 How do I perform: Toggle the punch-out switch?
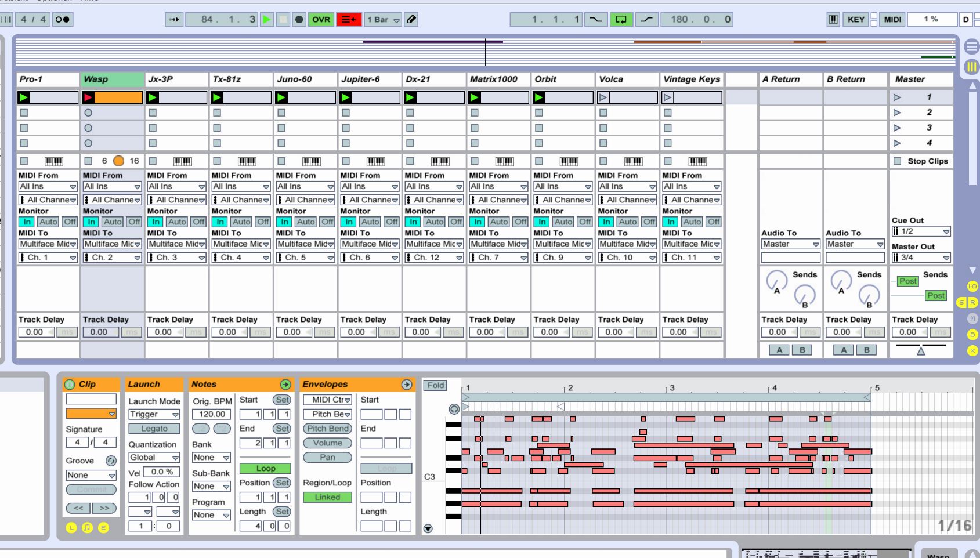(x=646, y=19)
